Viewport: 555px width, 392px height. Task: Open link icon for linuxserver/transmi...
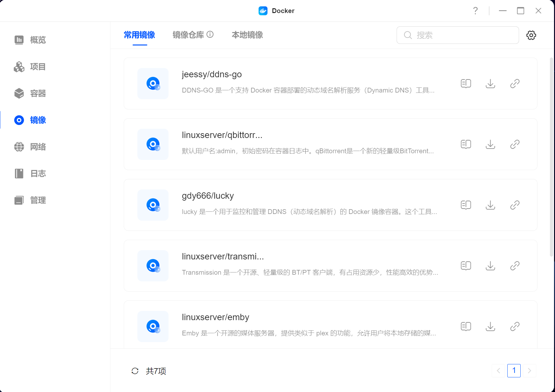(515, 266)
